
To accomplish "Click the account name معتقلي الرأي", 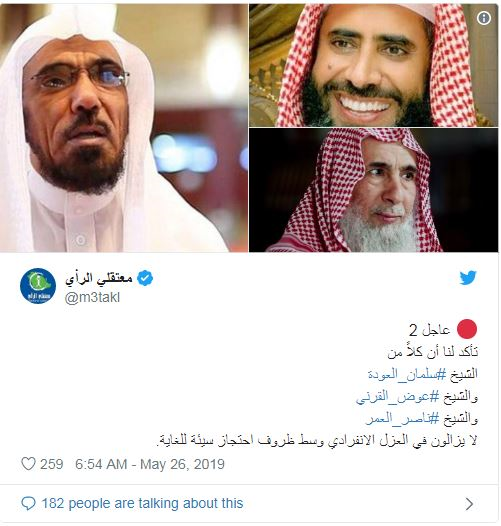I will pos(99,278).
